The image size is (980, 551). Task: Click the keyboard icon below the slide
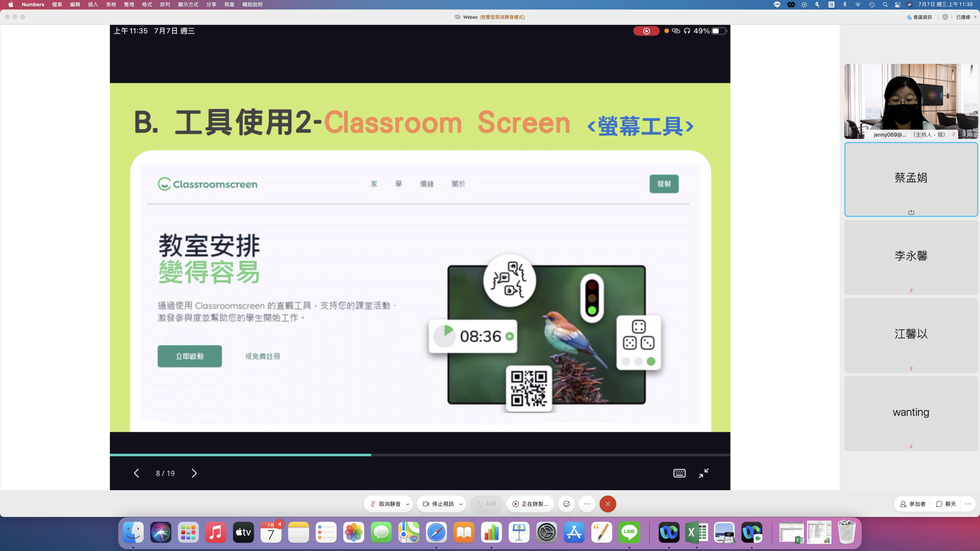(x=679, y=473)
